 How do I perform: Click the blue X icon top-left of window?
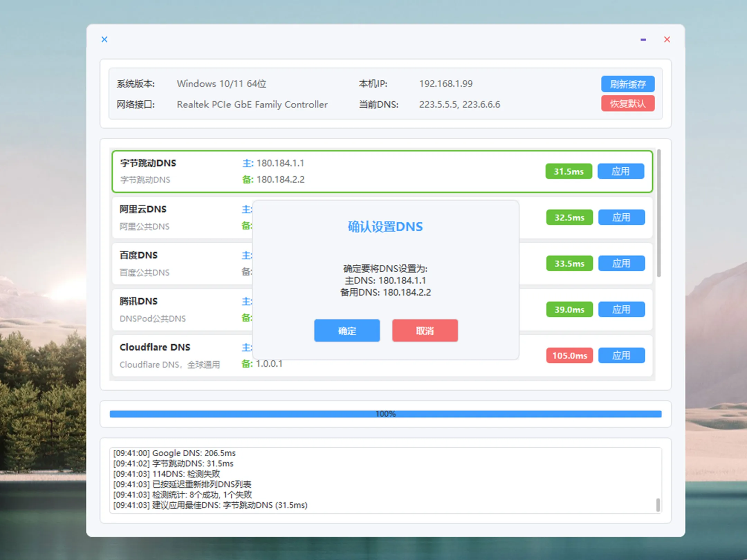click(x=104, y=39)
